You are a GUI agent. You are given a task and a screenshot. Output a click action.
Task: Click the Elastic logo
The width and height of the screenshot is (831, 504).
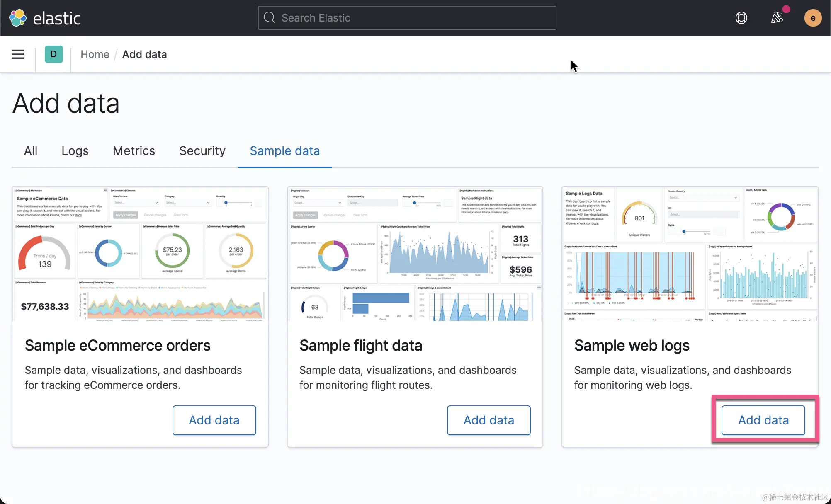tap(45, 18)
